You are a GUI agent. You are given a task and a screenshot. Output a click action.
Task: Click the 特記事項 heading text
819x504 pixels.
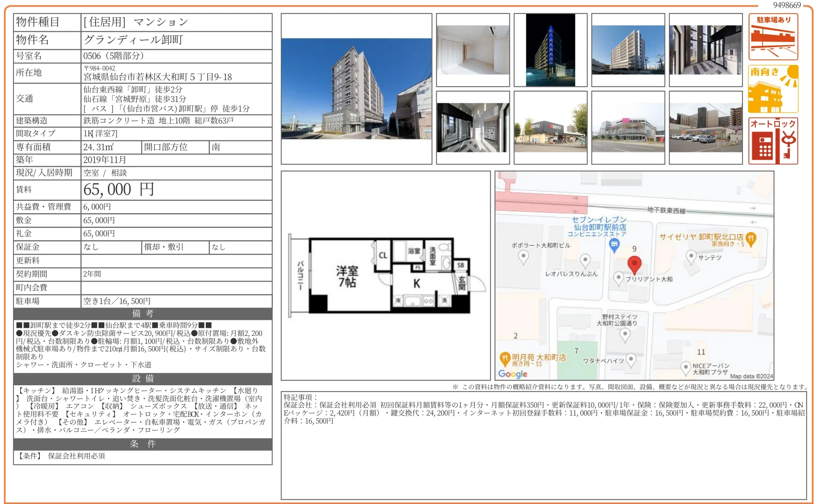point(300,397)
